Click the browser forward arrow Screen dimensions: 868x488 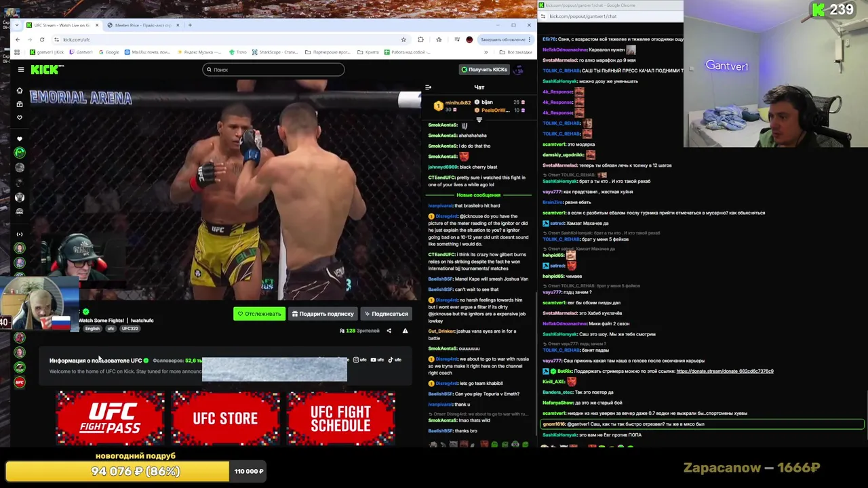click(30, 39)
